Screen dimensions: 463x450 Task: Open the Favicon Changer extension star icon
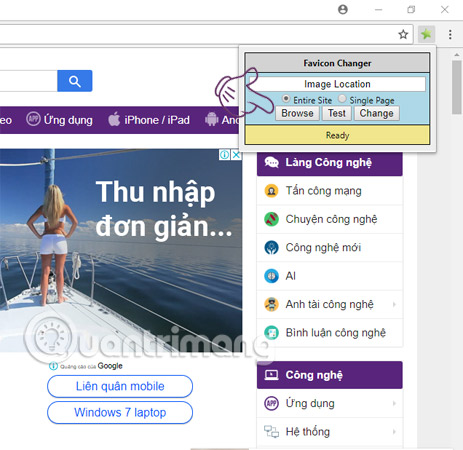tap(426, 34)
